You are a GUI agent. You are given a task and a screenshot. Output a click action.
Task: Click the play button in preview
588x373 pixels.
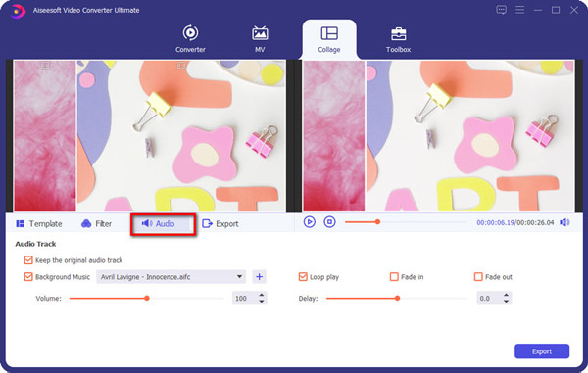tap(310, 222)
